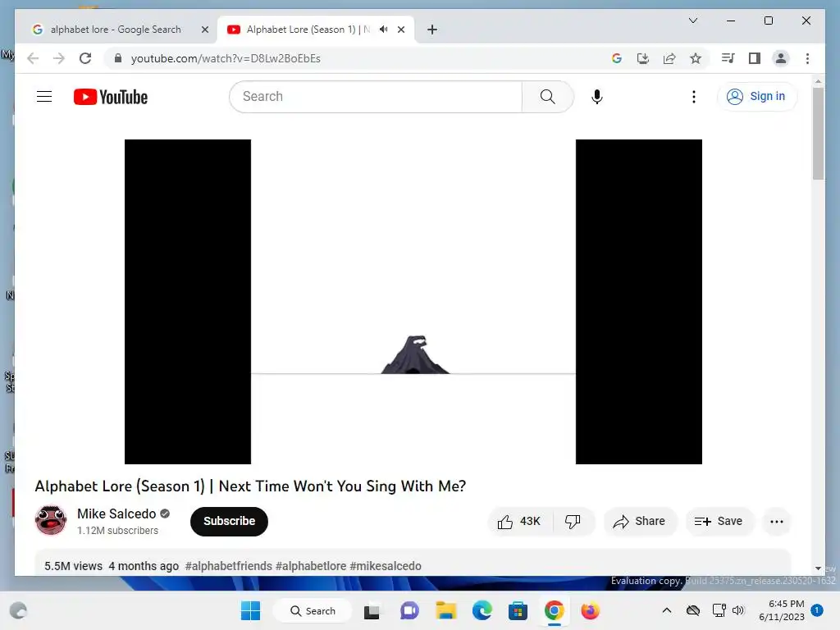Viewport: 840px width, 630px height.
Task: Subscribe to the Mike Salcedo channel
Action: click(x=229, y=521)
